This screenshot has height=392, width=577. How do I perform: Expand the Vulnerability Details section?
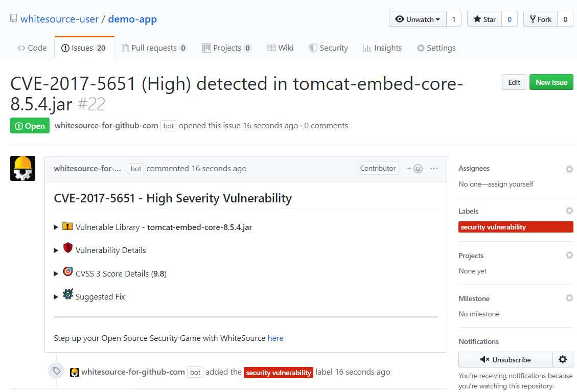pos(56,250)
